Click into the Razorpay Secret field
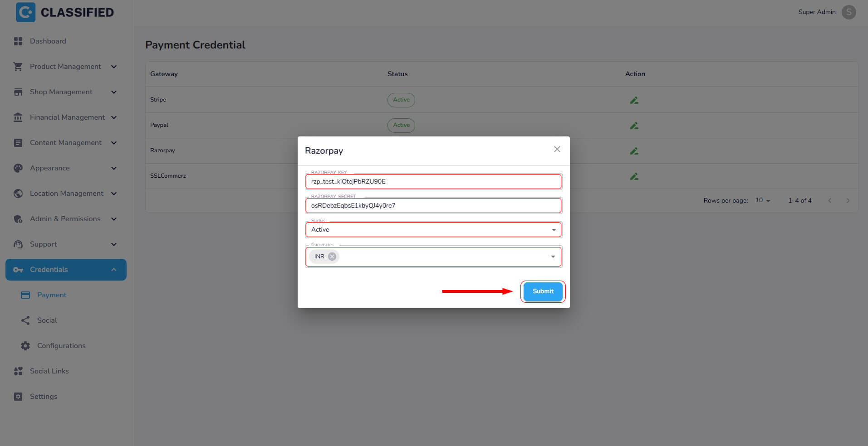The width and height of the screenshot is (868, 446). (x=433, y=205)
